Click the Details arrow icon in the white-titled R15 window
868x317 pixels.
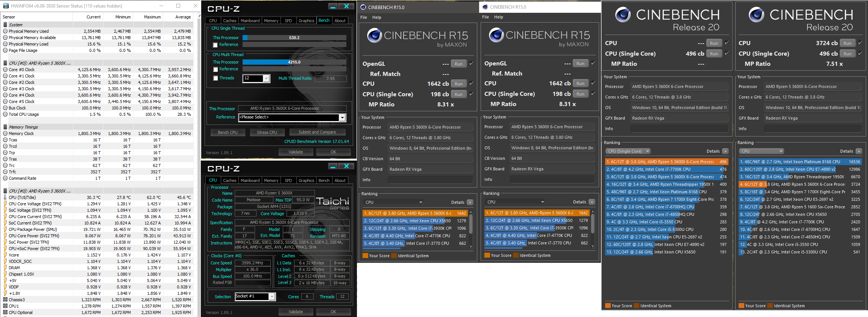(x=592, y=202)
